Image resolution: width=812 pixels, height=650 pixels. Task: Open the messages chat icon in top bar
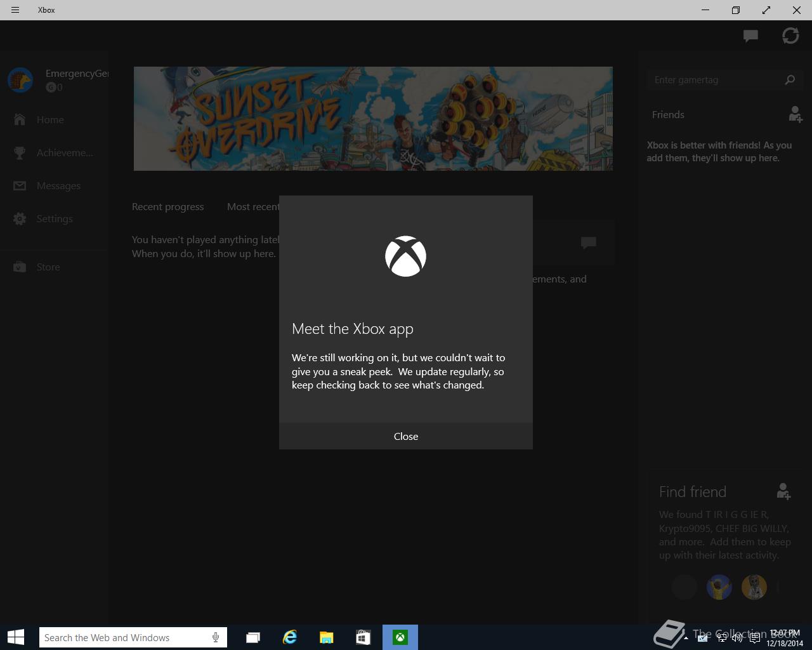(751, 36)
